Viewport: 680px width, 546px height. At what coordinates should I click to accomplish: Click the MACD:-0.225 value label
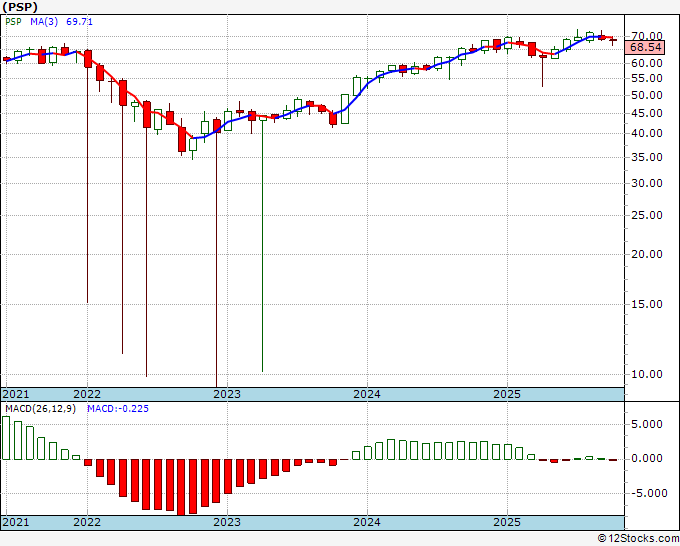(x=118, y=409)
